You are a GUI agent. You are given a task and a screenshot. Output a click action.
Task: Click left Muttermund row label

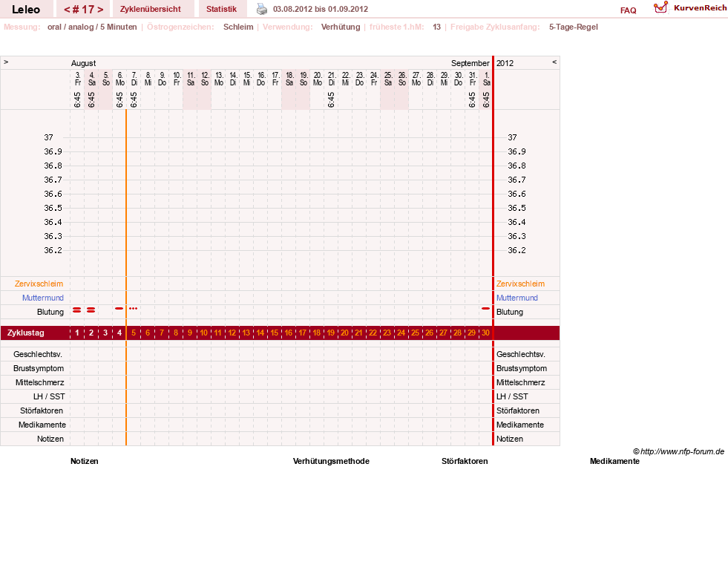(43, 298)
